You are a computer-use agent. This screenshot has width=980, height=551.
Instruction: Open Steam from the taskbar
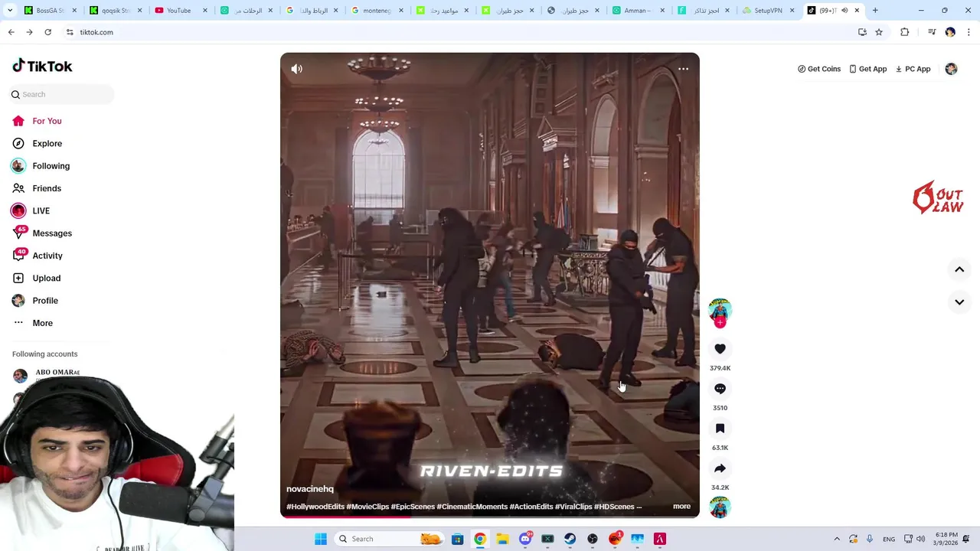tap(570, 539)
